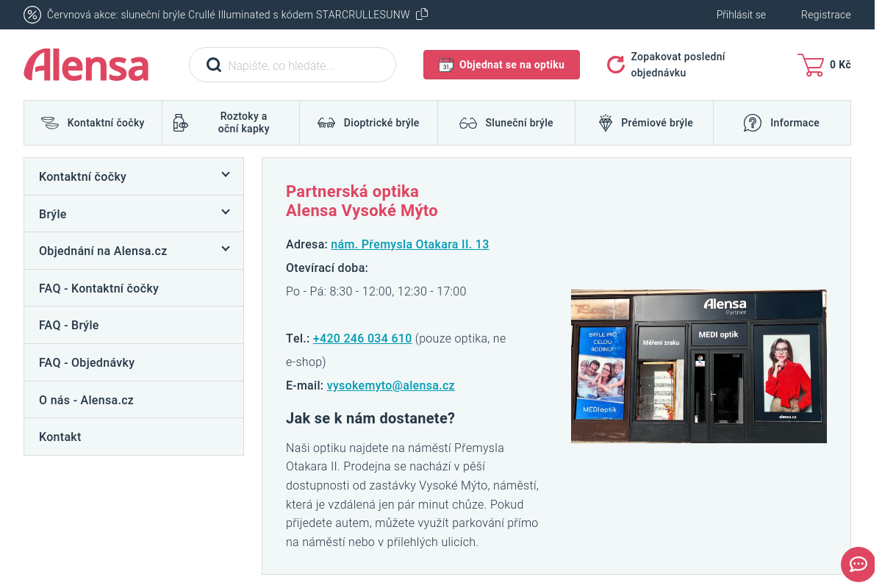
Task: Click the dioptric glasses icon
Action: click(326, 123)
